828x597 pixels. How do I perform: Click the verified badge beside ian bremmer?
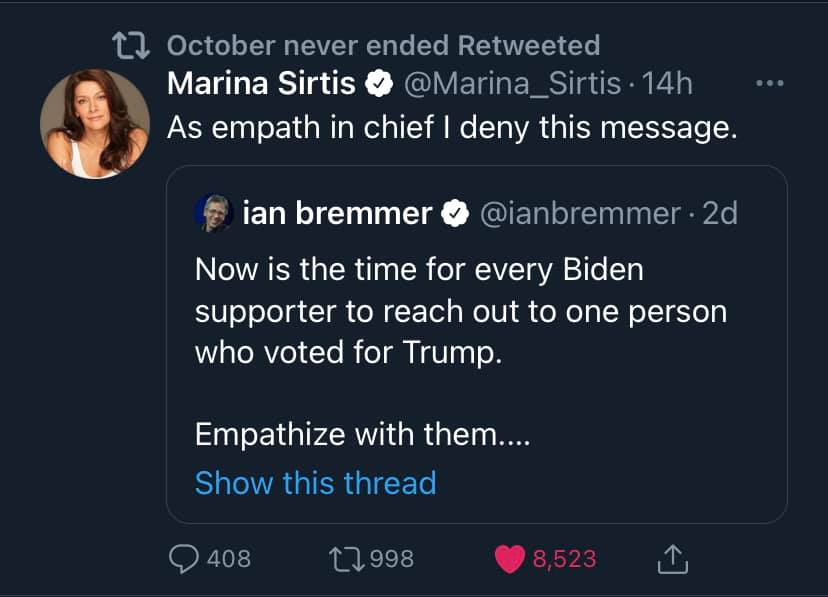(x=455, y=212)
